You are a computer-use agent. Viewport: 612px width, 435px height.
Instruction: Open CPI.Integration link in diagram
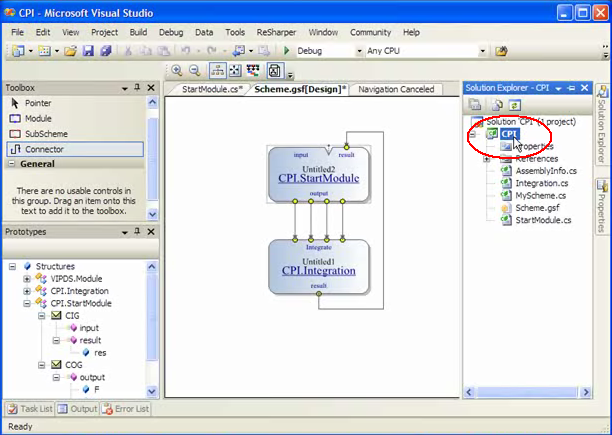pos(318,270)
